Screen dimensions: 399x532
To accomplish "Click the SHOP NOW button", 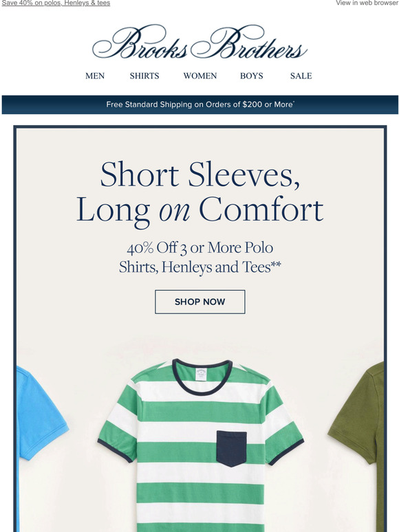I will point(200,302).
